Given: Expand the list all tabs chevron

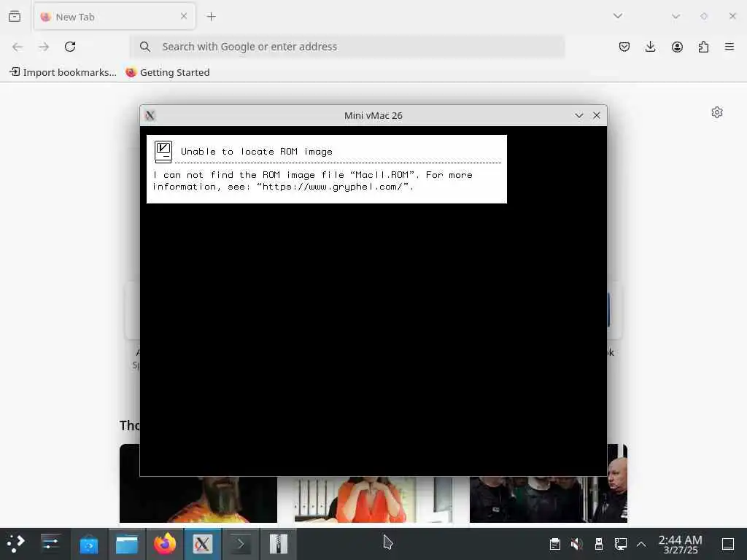Looking at the screenshot, I should coord(617,16).
